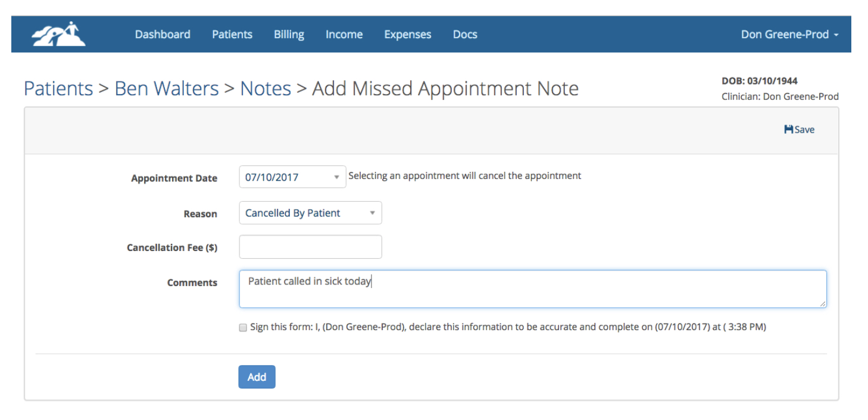Click the mountain logo in the navigation bar
This screenshot has width=868, height=420.
point(57,33)
